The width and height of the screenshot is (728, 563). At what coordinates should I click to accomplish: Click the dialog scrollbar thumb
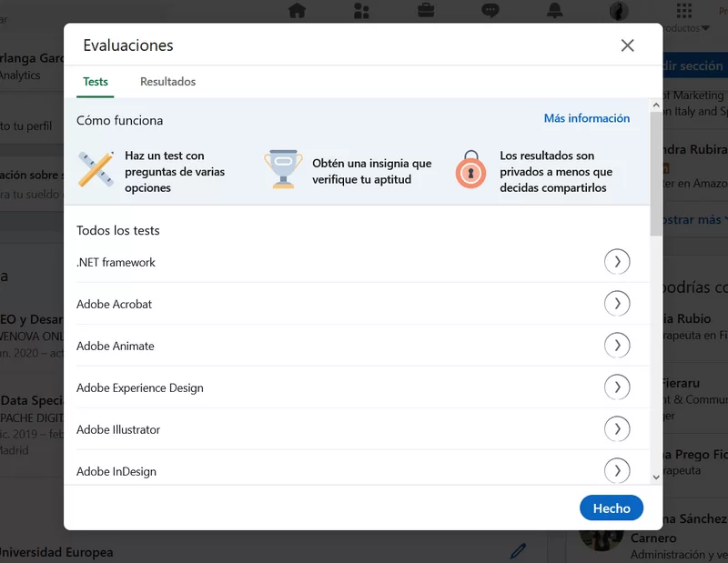pyautogui.click(x=655, y=173)
